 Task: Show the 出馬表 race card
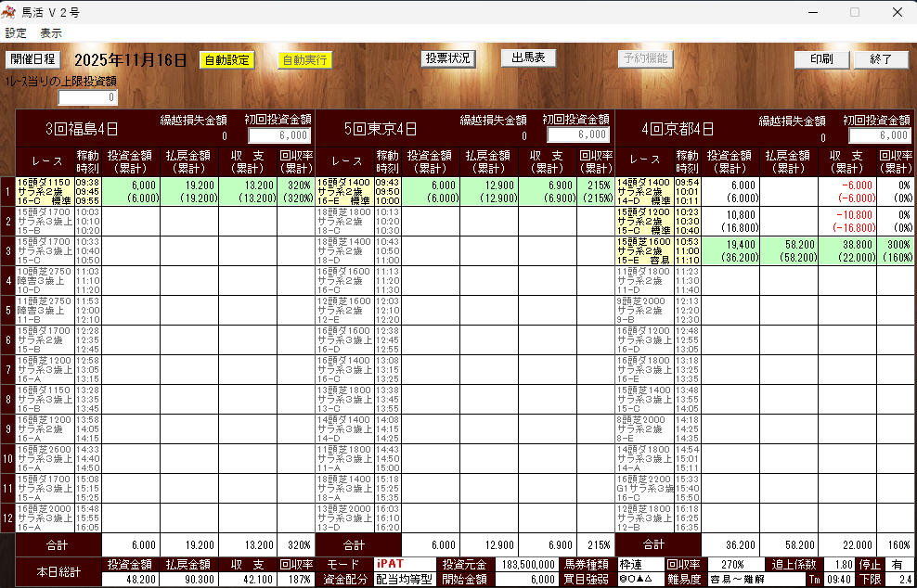coord(528,58)
